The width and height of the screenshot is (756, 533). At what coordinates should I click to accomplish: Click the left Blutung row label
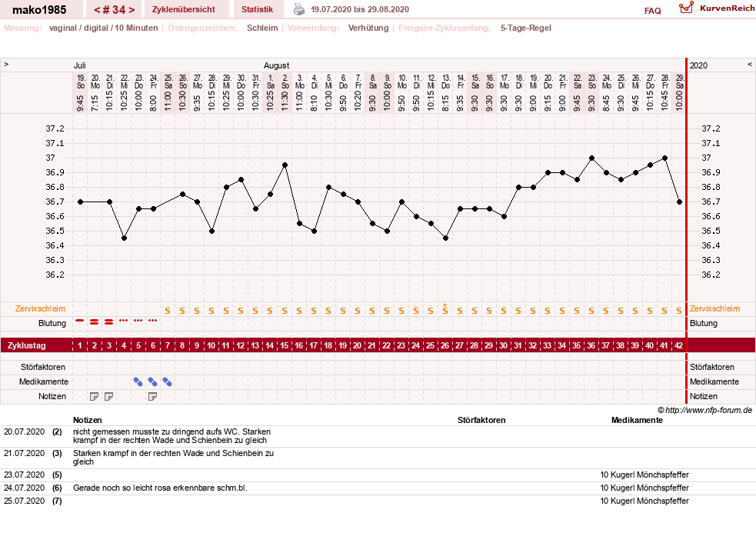pos(52,323)
